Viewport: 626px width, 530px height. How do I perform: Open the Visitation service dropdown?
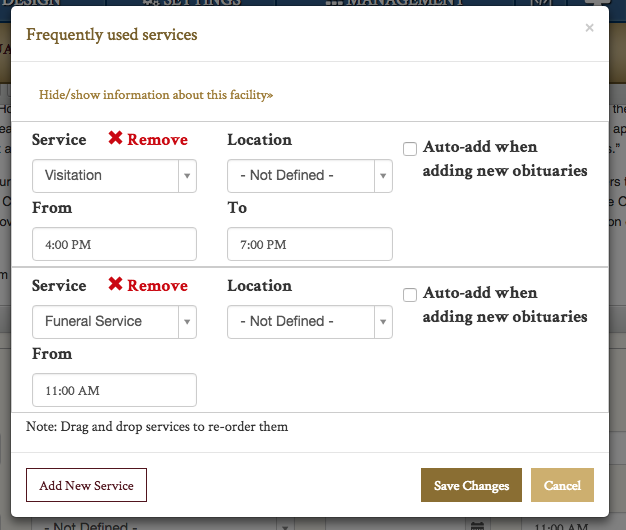(114, 175)
